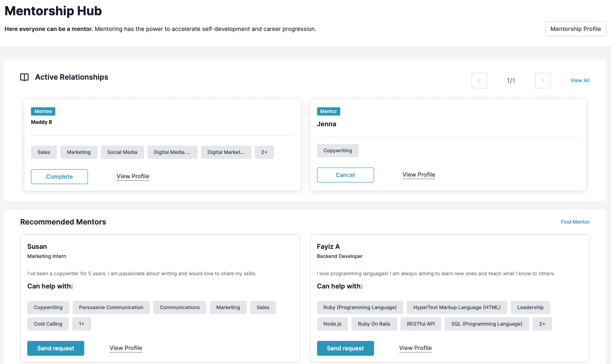Select Susan's Persuasive Communication skill tag
Screen dimensions: 611x364
pos(111,307)
